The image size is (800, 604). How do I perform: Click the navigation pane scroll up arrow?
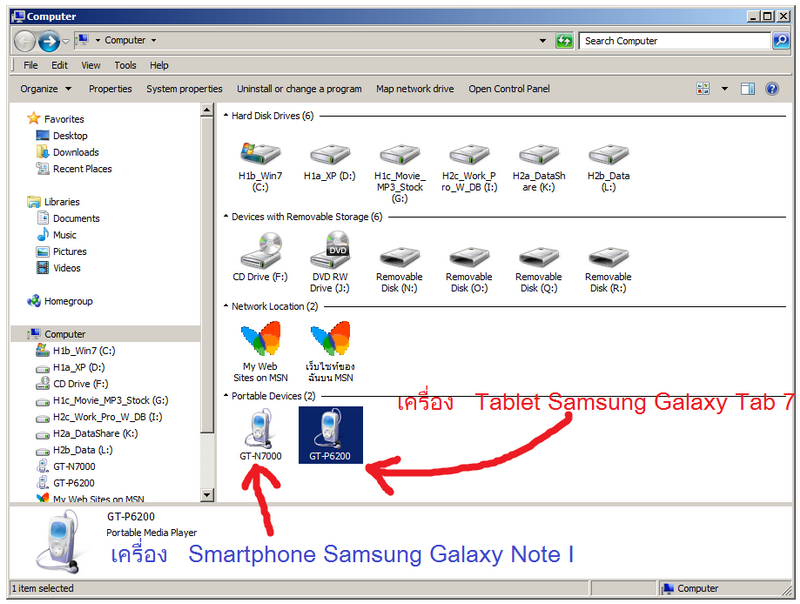pyautogui.click(x=207, y=110)
